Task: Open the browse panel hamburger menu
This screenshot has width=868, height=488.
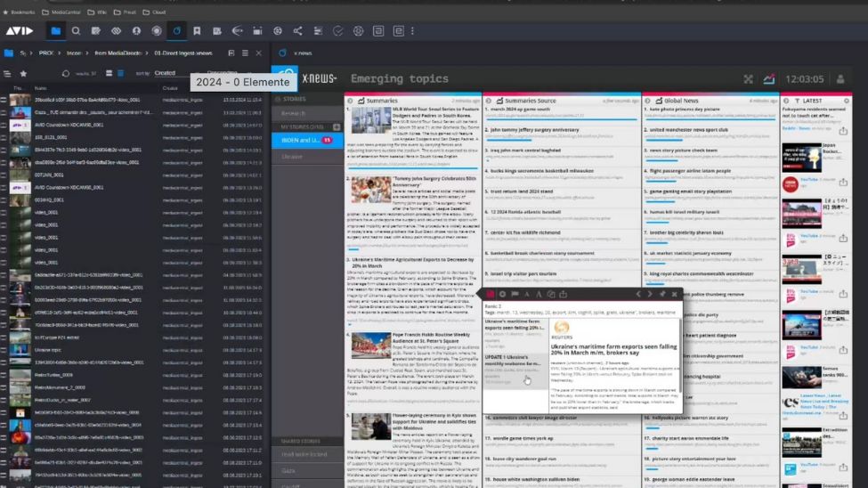Action: 245,53
